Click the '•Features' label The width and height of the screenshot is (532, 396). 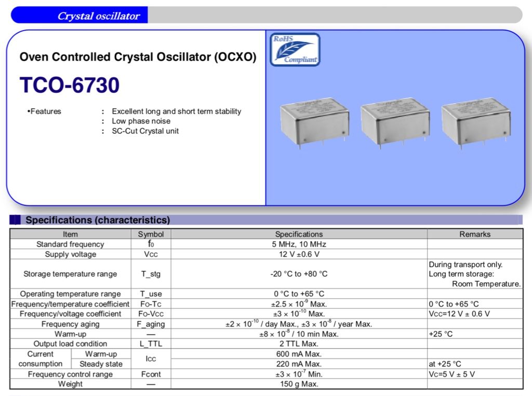coord(44,111)
